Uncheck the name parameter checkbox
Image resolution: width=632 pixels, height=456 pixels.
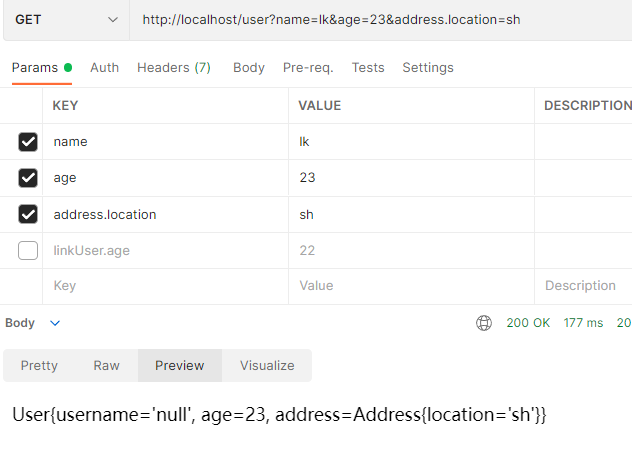28,142
